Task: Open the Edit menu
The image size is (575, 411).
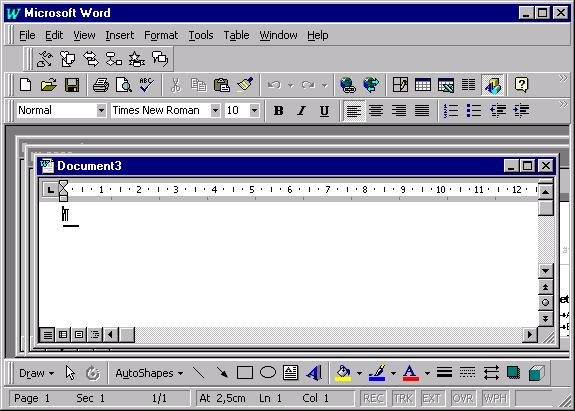Action: [54, 35]
